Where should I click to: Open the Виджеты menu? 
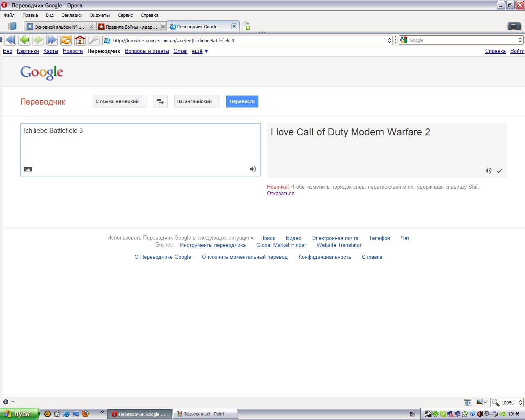click(x=100, y=15)
